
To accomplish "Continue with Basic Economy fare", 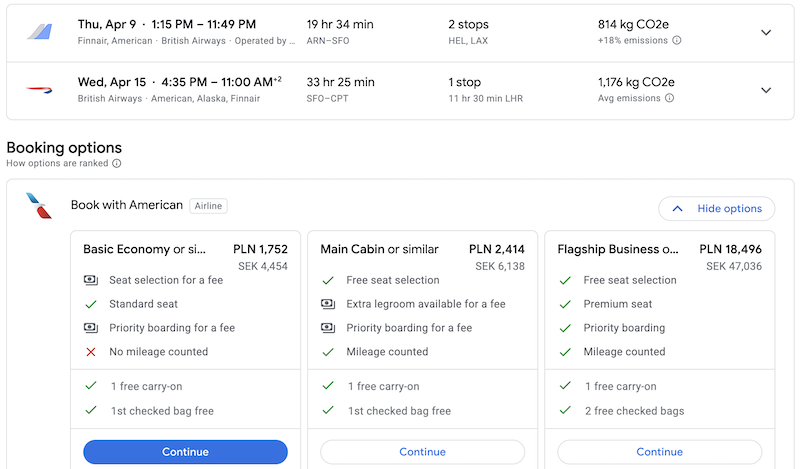I will tap(185, 452).
